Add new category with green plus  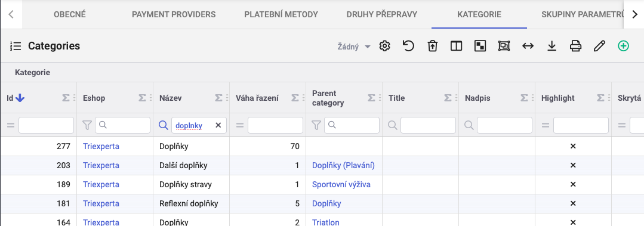tap(623, 46)
